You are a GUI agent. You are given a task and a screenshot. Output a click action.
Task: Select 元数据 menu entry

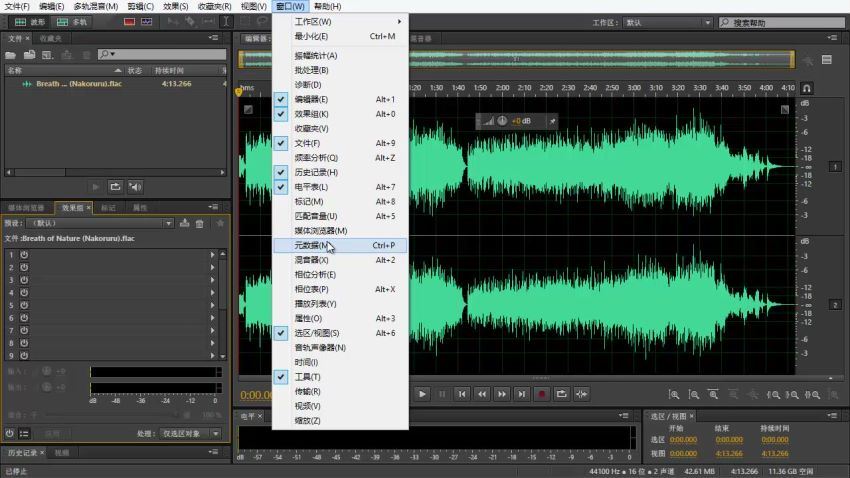339,246
